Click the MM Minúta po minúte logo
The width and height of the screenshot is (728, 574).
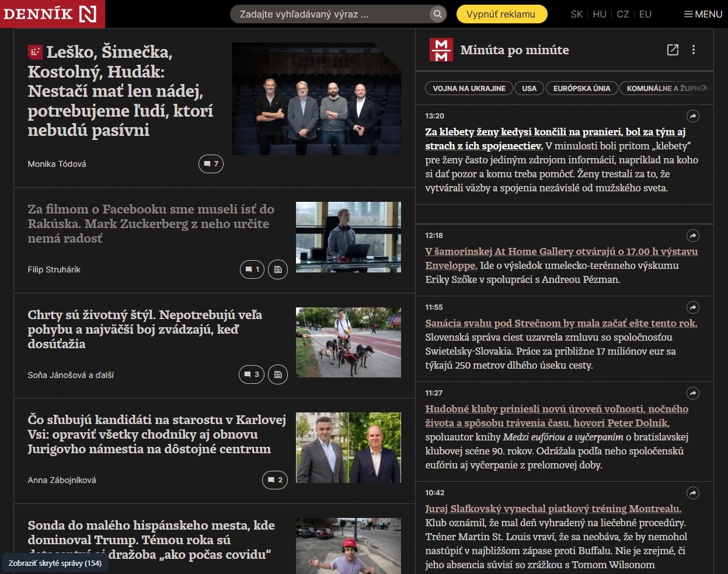[441, 50]
